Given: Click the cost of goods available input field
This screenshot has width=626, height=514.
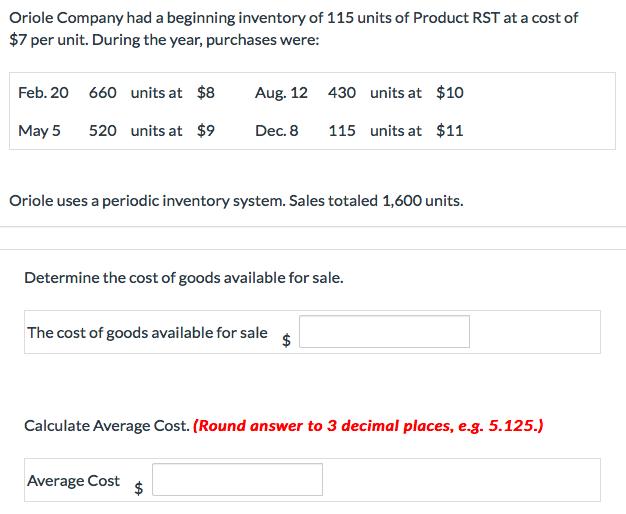Looking at the screenshot, I should coord(384,332).
